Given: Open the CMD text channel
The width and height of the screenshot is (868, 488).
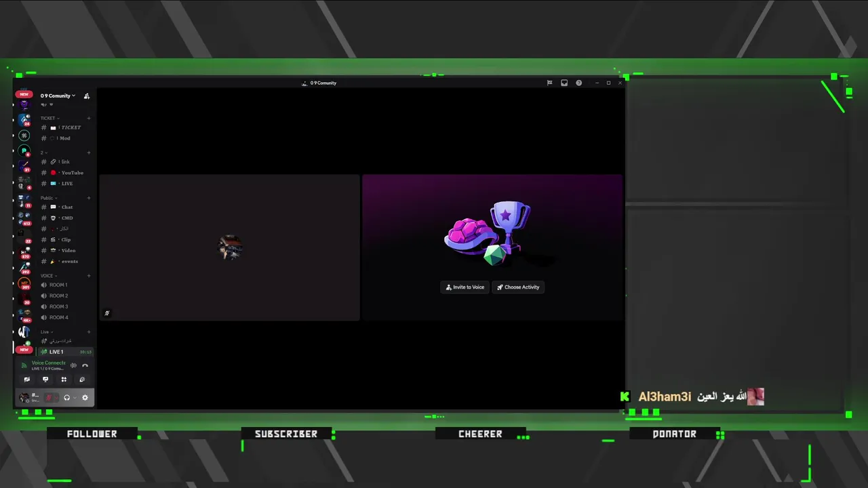Looking at the screenshot, I should point(66,218).
